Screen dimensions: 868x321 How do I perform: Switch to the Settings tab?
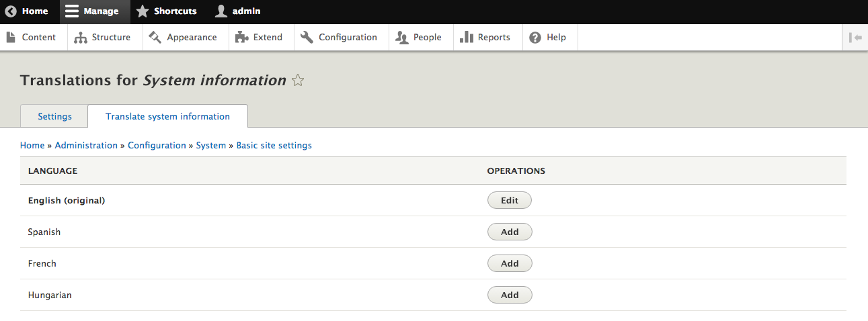tap(54, 116)
